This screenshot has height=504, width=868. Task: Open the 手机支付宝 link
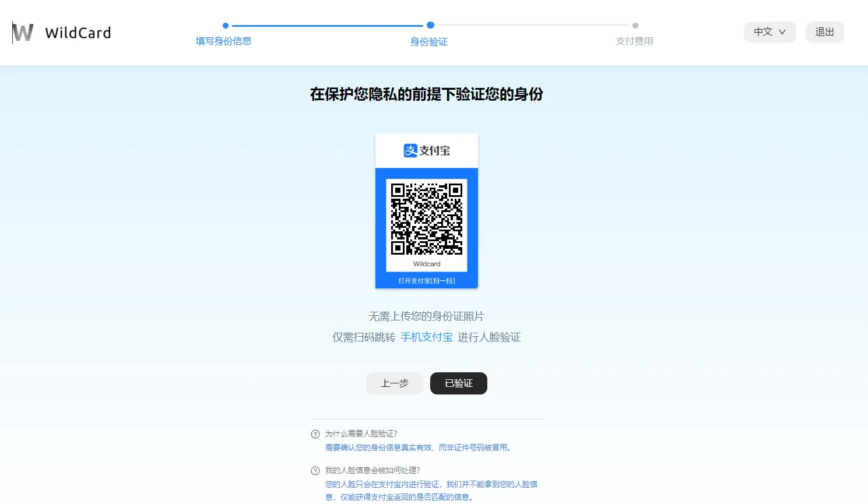pos(427,337)
